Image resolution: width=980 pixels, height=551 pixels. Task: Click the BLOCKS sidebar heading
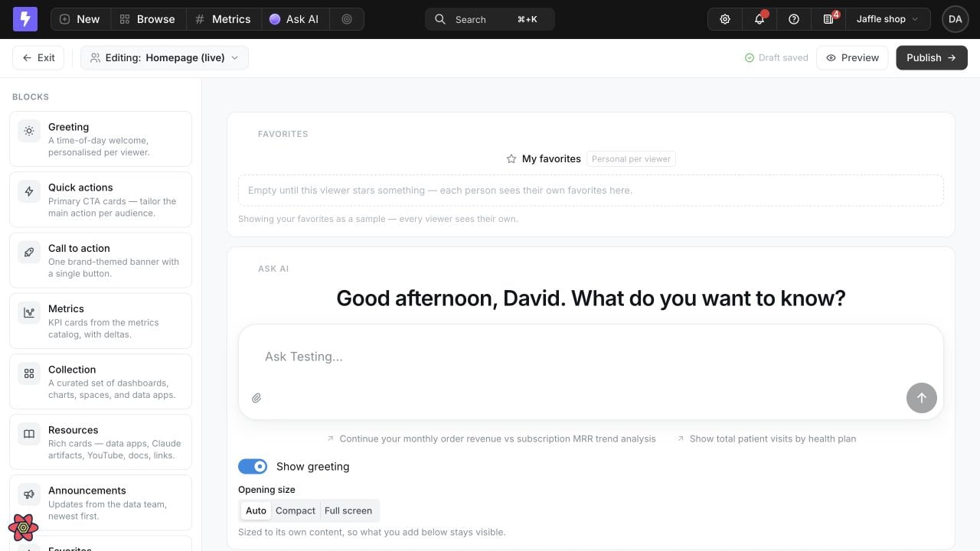[x=31, y=97]
